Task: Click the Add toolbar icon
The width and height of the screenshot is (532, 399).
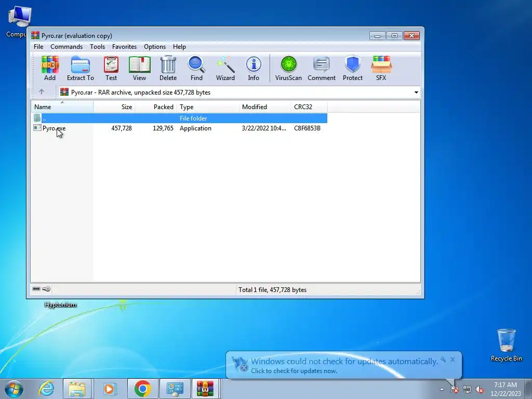Action: 50,68
